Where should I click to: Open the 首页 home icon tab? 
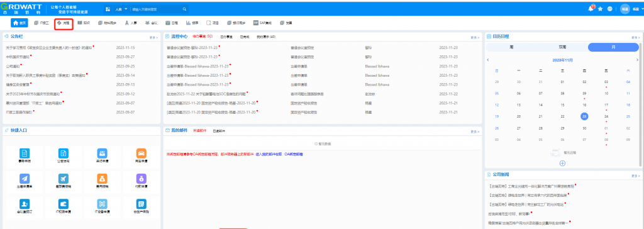[x=19, y=23]
